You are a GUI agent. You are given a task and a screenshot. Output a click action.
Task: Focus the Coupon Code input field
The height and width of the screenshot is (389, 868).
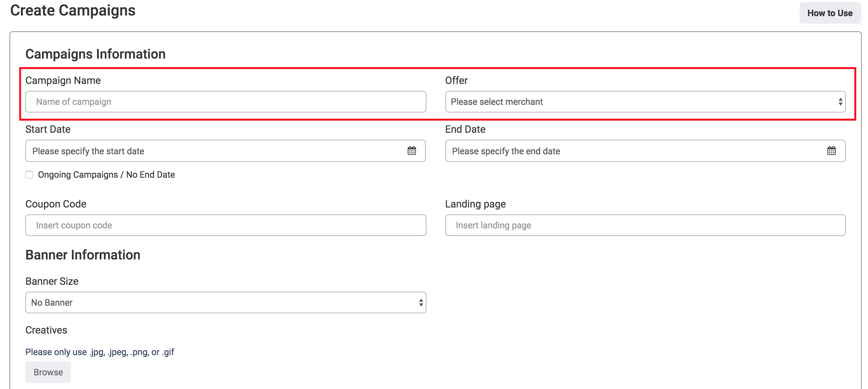point(226,225)
